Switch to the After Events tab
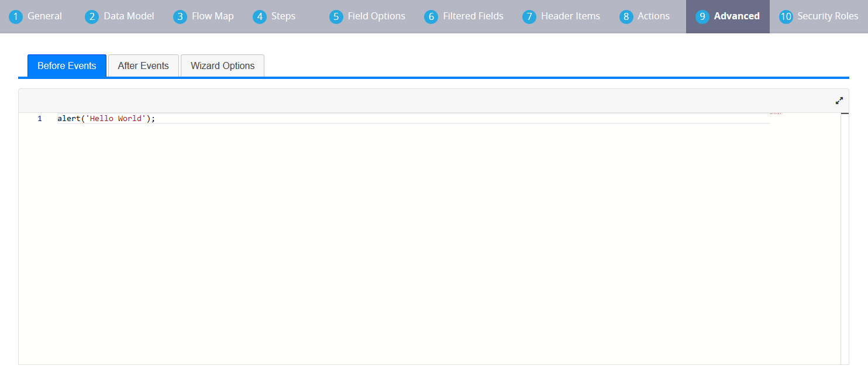The height and width of the screenshot is (386, 868). click(x=143, y=66)
